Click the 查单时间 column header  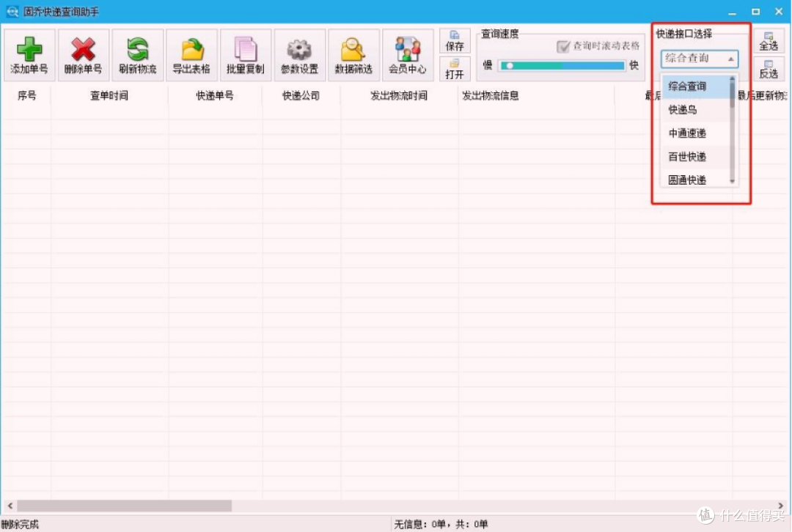109,95
